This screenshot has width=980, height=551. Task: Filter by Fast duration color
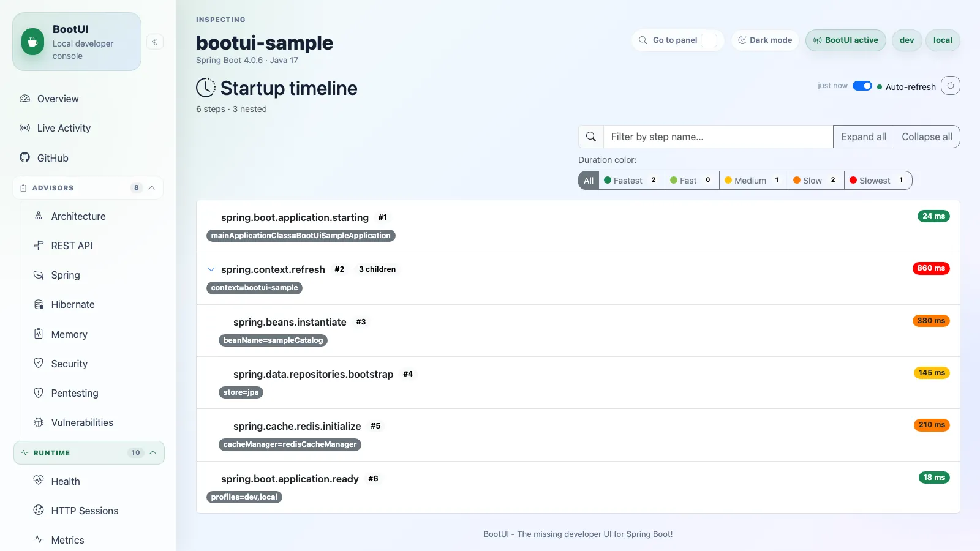coord(692,181)
